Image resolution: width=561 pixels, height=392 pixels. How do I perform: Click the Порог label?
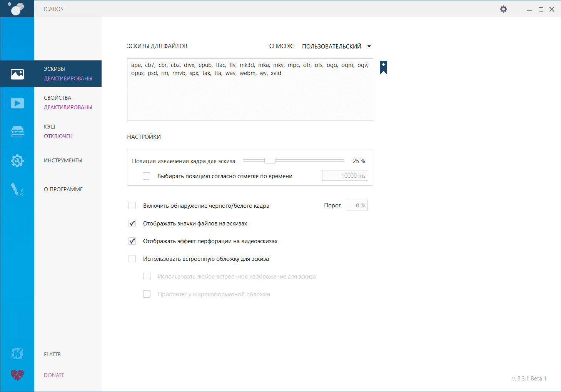point(332,205)
